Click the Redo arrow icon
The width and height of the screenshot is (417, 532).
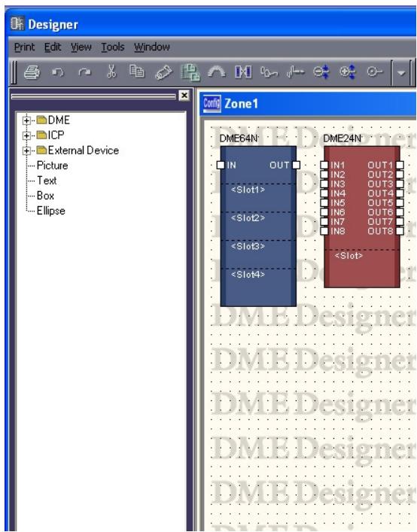(84, 72)
